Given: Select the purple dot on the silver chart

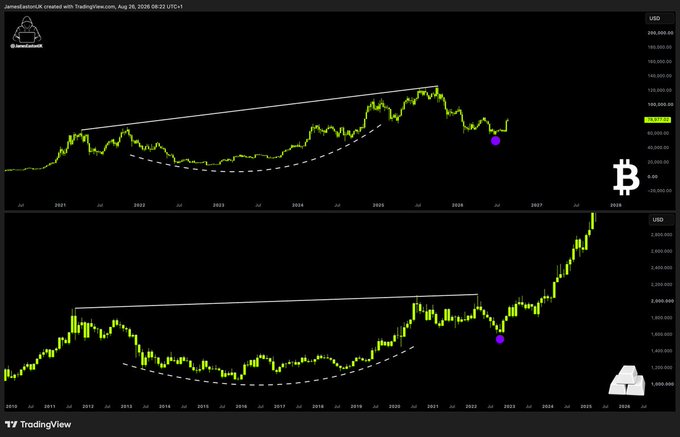Looking at the screenshot, I should [500, 339].
